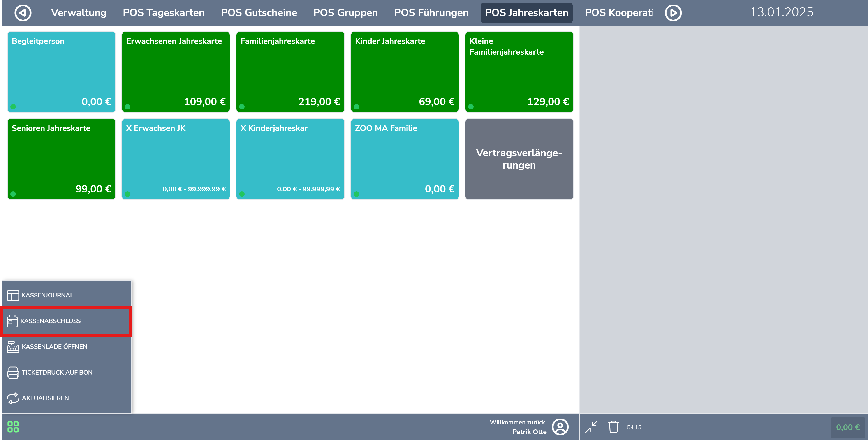868x440 pixels.
Task: Click Aktualisieren refresh entry
Action: pyautogui.click(x=45, y=398)
